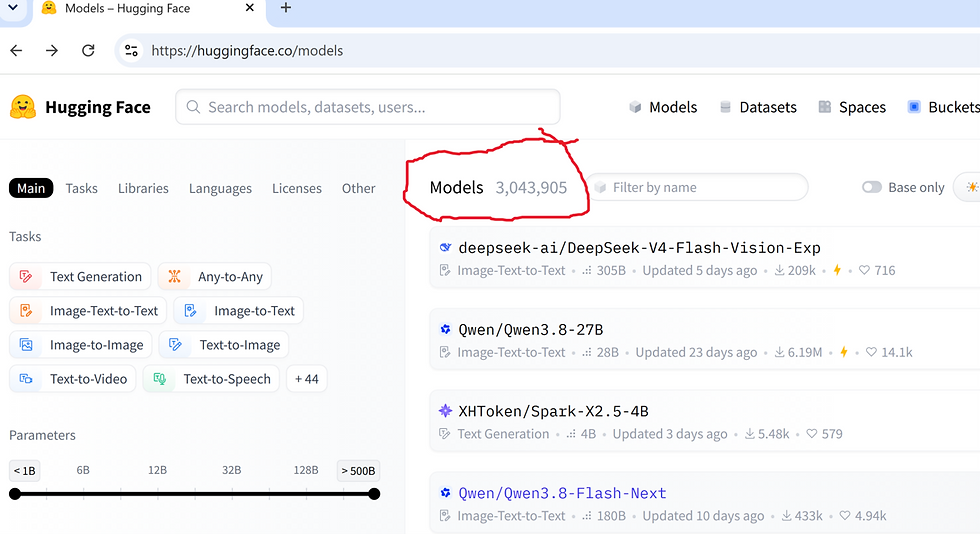This screenshot has width=980, height=534.
Task: Click the download icon showing 5.48k
Action: (749, 434)
